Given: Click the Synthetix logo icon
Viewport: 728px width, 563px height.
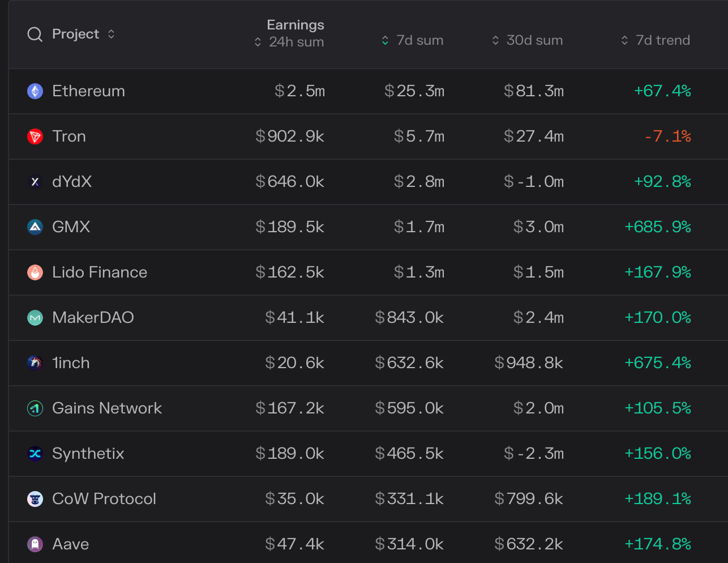Looking at the screenshot, I should (x=35, y=454).
